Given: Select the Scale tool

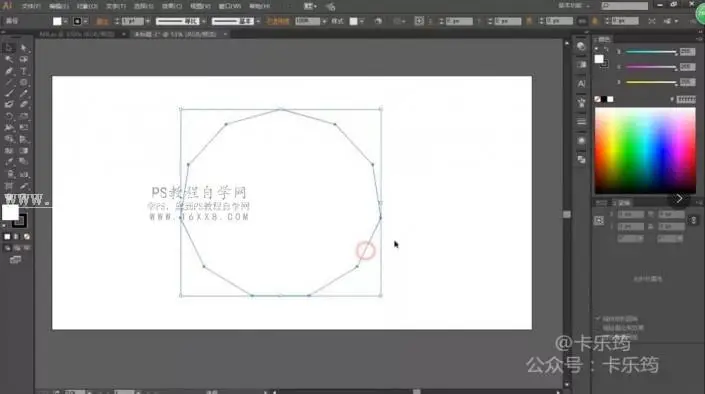Looking at the screenshot, I should coord(24,116).
